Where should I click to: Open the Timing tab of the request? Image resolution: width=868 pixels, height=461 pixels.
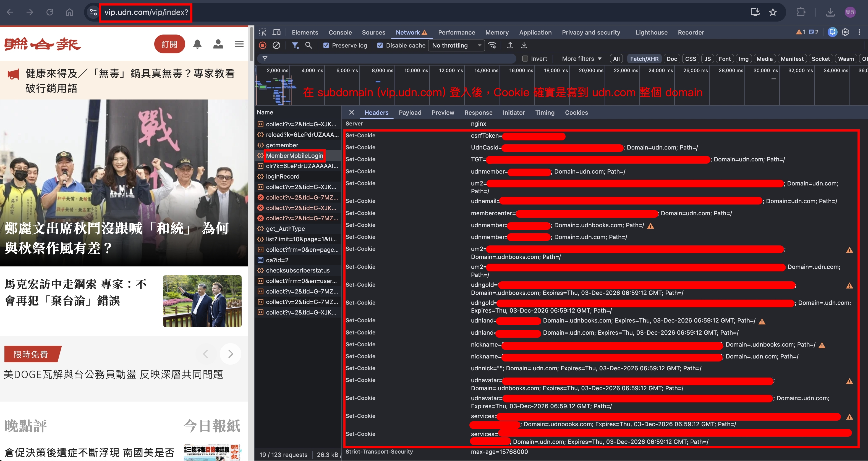545,112
